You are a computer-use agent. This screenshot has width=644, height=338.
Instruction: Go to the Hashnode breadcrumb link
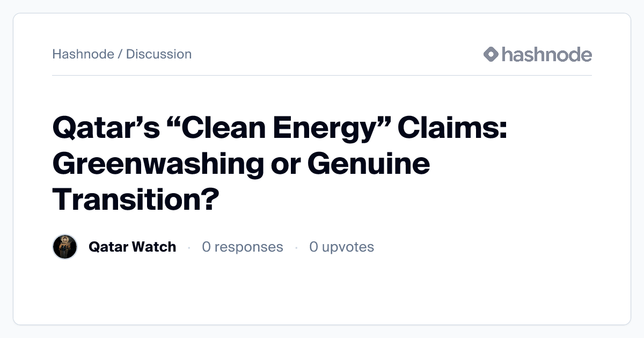point(83,54)
